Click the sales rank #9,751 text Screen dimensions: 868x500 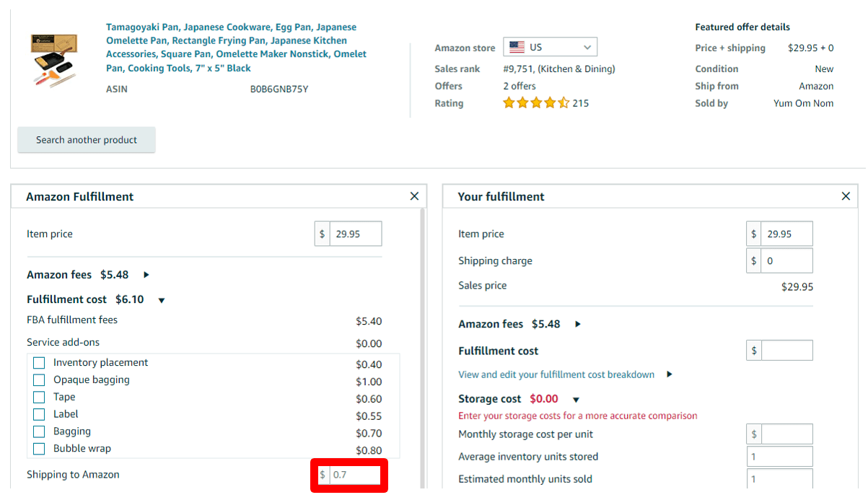pos(559,69)
